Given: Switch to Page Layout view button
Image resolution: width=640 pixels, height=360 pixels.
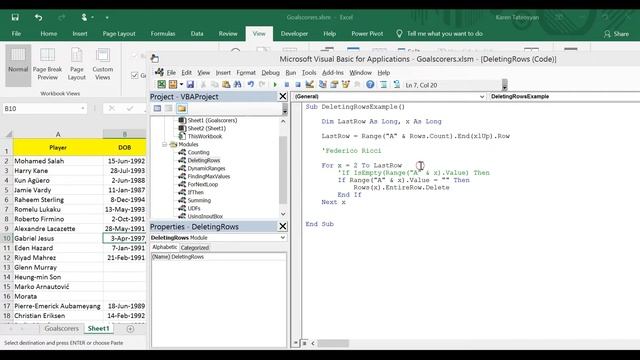Looking at the screenshot, I should (x=77, y=65).
